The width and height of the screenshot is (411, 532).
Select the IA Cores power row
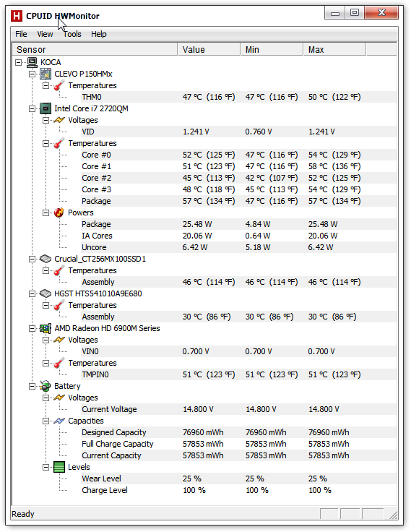click(x=239, y=236)
